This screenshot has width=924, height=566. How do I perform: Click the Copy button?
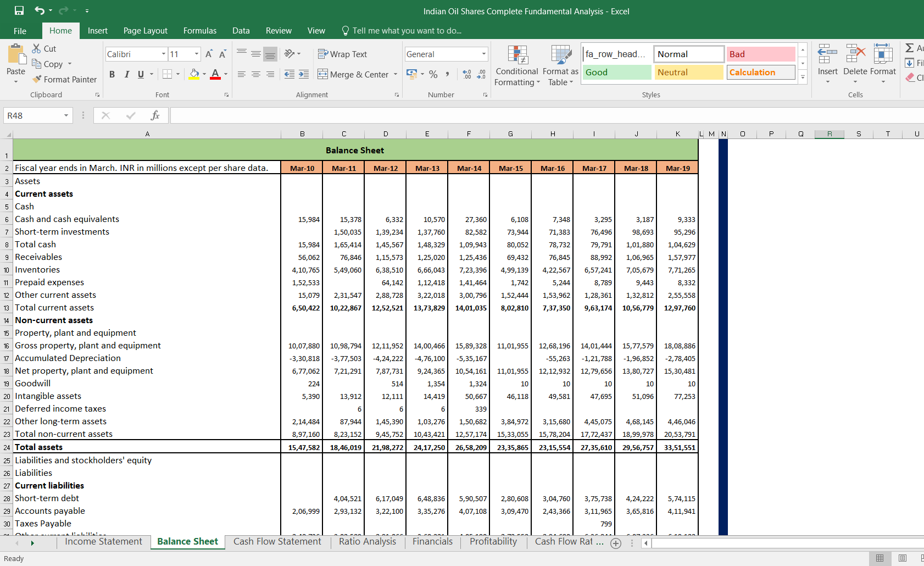47,64
